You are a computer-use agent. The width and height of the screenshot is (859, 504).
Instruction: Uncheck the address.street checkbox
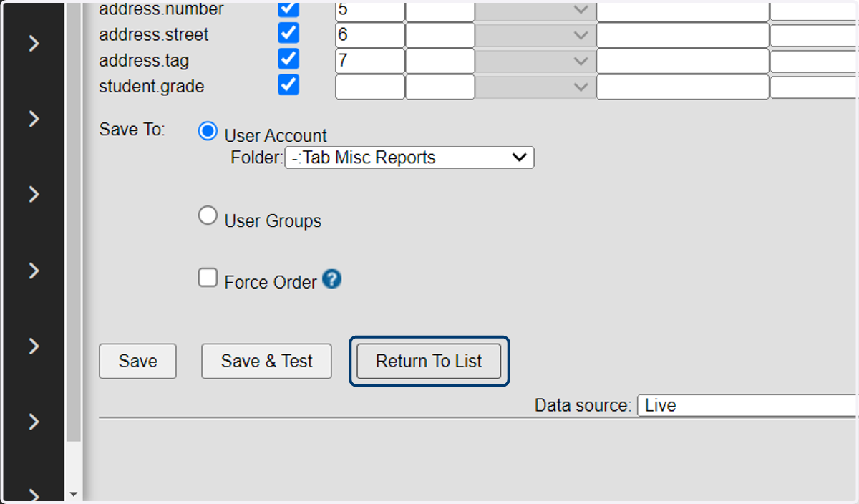pos(288,34)
